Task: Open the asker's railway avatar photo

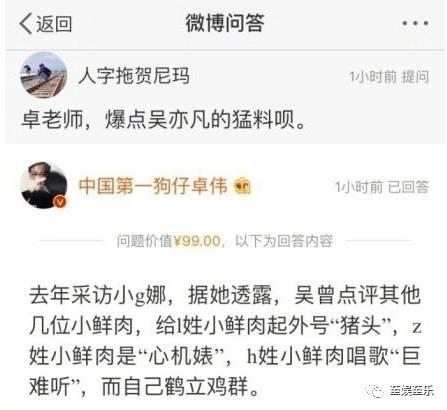Action: tap(44, 75)
